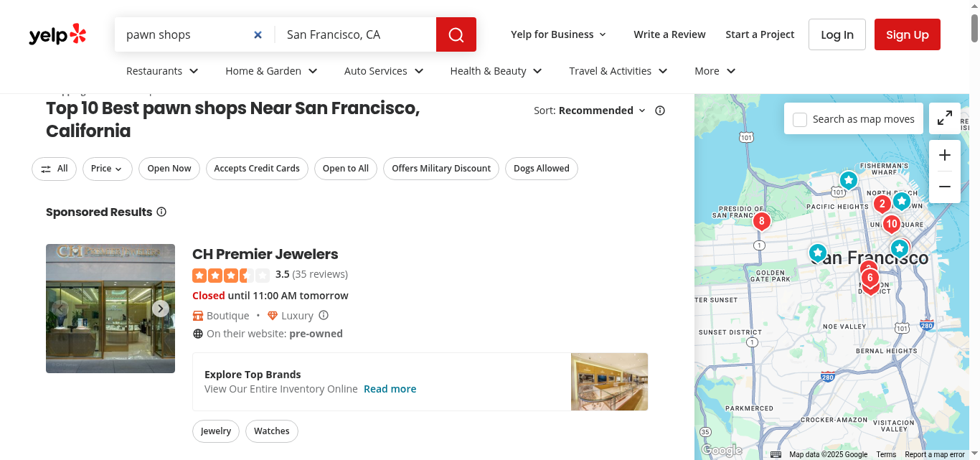Image resolution: width=980 pixels, height=460 pixels.
Task: Click 'Closed until 11:00 AM tomorrow' text
Action: coord(270,296)
